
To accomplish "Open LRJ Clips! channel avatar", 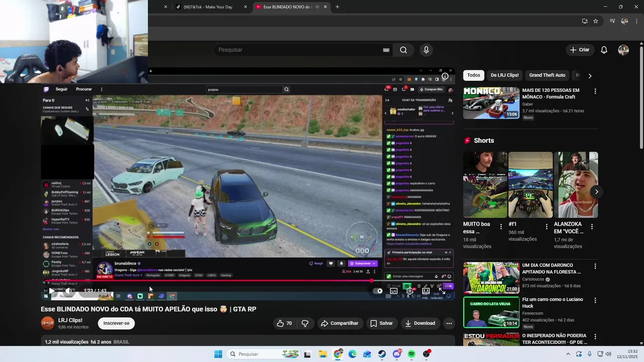I will pyautogui.click(x=47, y=323).
